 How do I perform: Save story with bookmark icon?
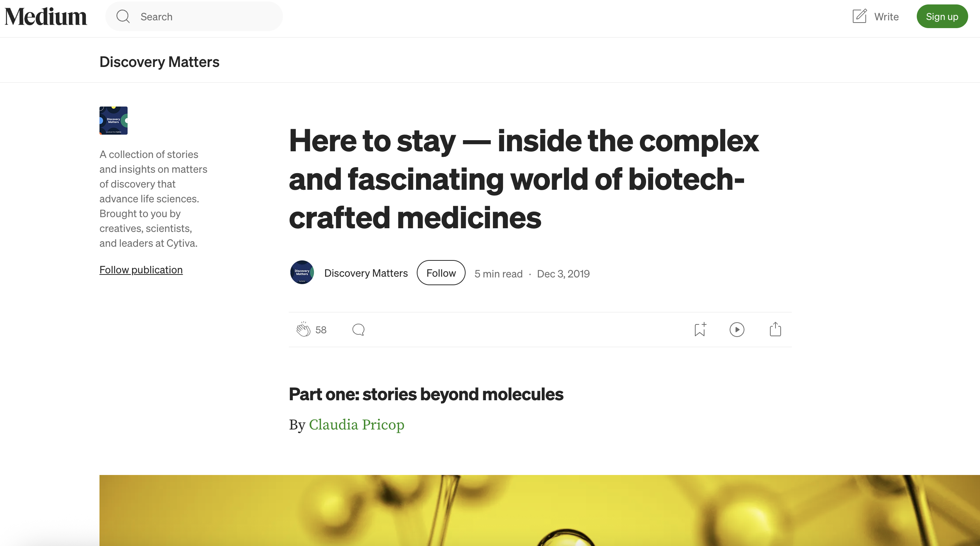click(700, 330)
